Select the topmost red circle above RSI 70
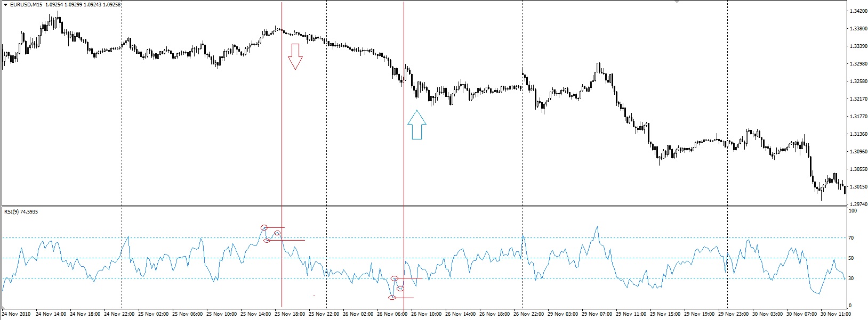The height and width of the screenshot is (320, 868). point(264,228)
